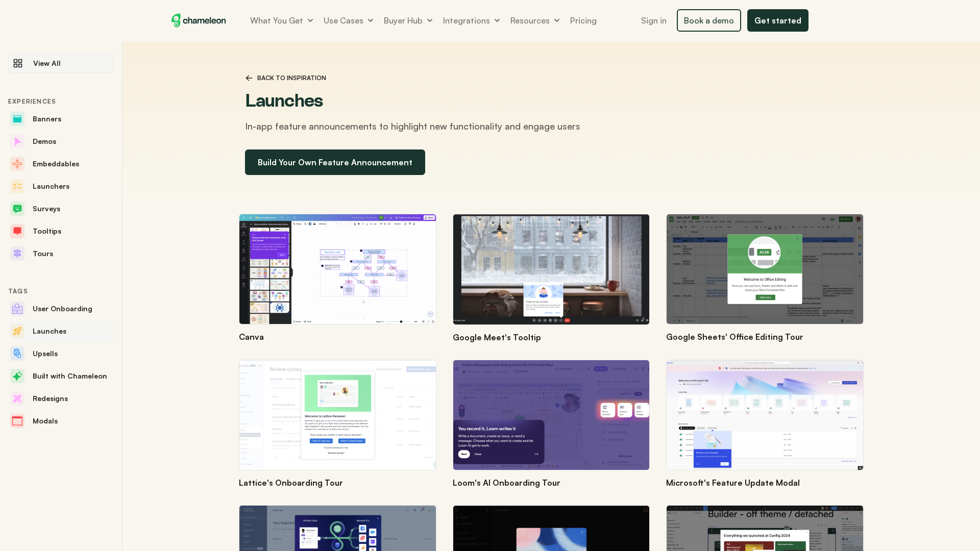The width and height of the screenshot is (980, 551).
Task: Click Build Your Own Feature Announcement
Action: click(335, 162)
